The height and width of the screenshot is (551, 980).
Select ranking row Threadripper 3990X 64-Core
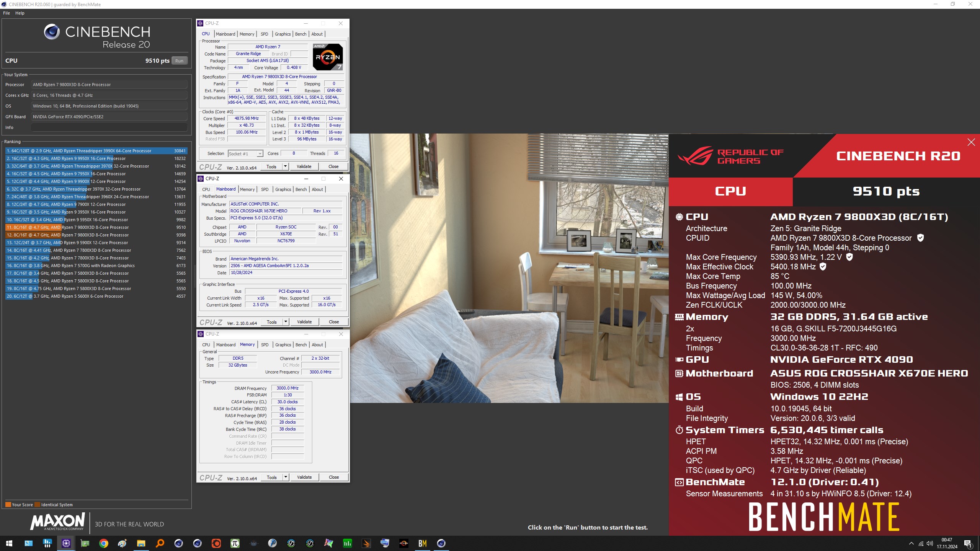[x=96, y=151]
